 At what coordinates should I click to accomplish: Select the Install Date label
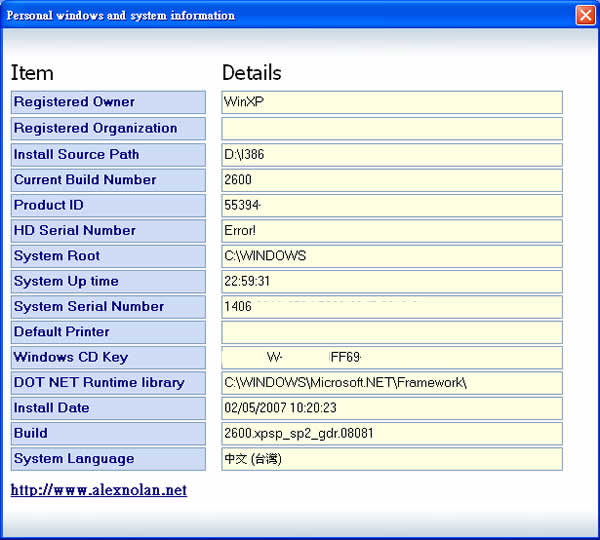(108, 408)
